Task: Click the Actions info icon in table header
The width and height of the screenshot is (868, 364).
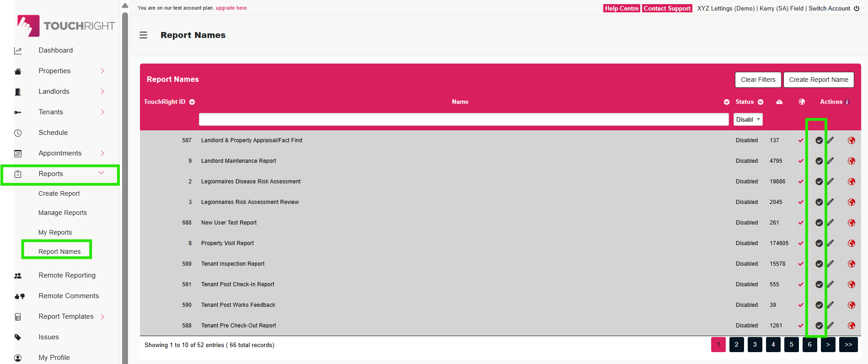Action: (x=847, y=102)
